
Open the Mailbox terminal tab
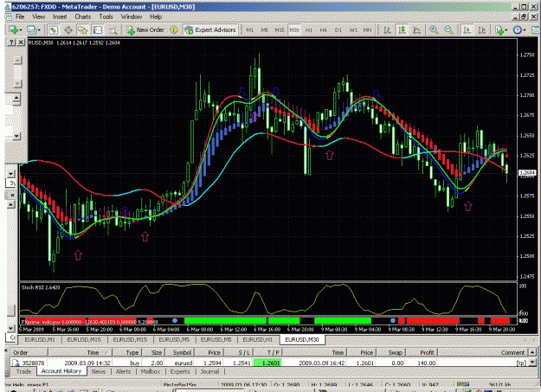pos(151,371)
